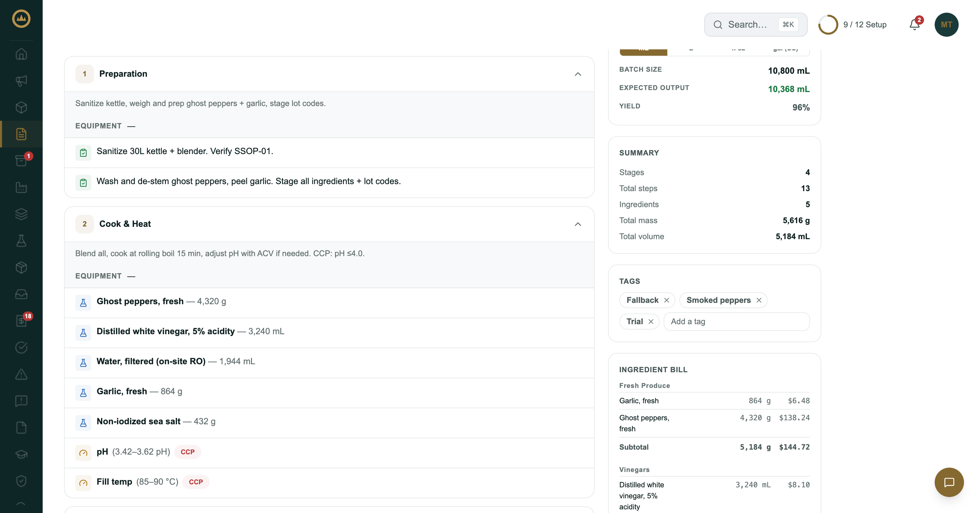Open the MT user avatar menu
The width and height of the screenshot is (980, 513).
(x=946, y=24)
